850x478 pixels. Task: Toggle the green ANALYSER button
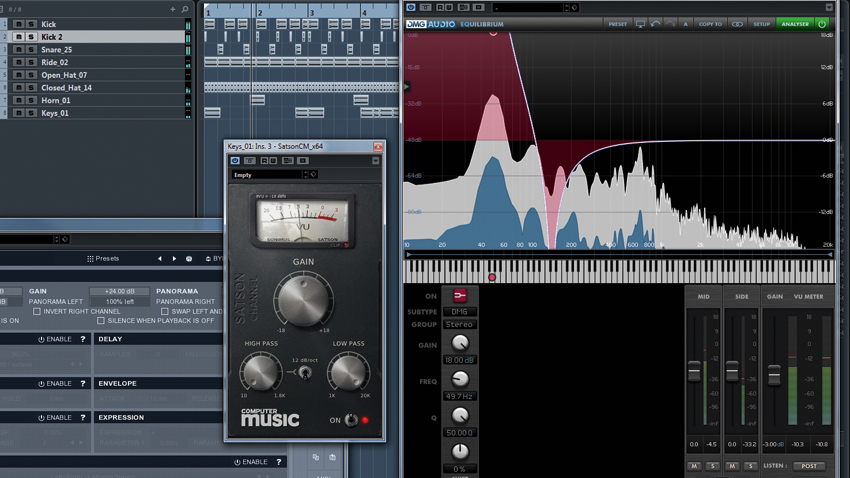click(795, 24)
